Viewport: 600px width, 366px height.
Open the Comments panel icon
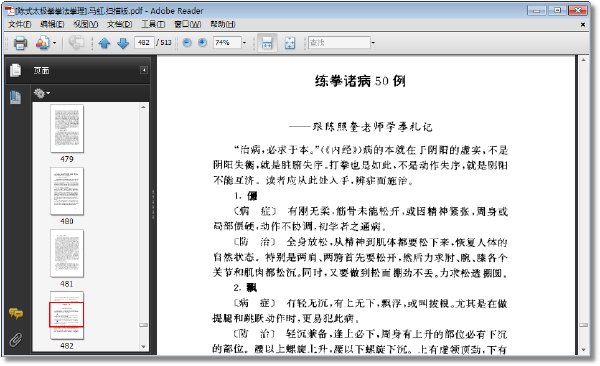(x=16, y=313)
